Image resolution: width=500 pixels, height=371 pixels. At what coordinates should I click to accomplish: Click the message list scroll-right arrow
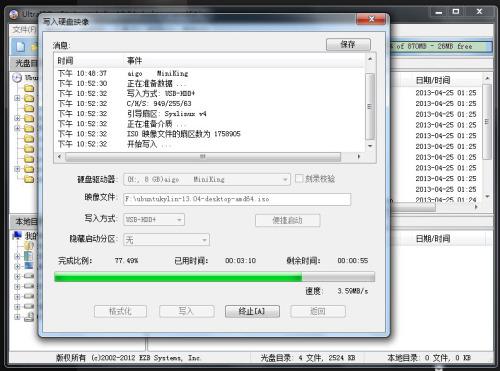pos(359,157)
